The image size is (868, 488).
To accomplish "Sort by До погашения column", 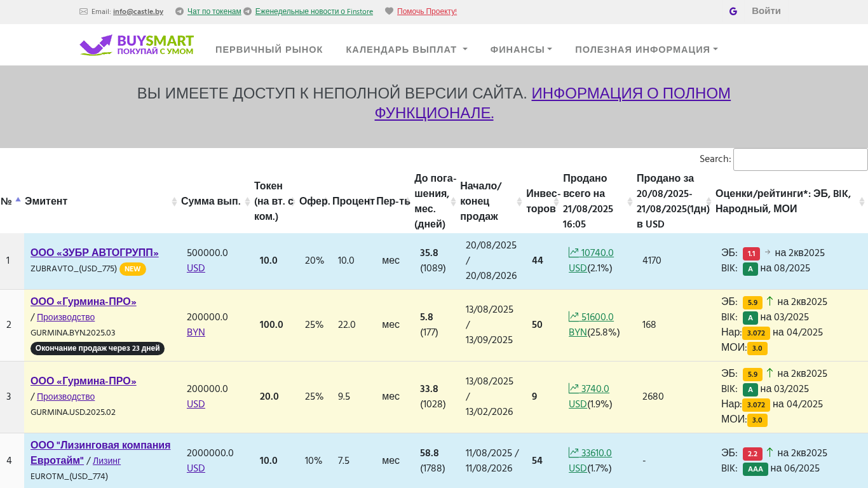I will (436, 201).
